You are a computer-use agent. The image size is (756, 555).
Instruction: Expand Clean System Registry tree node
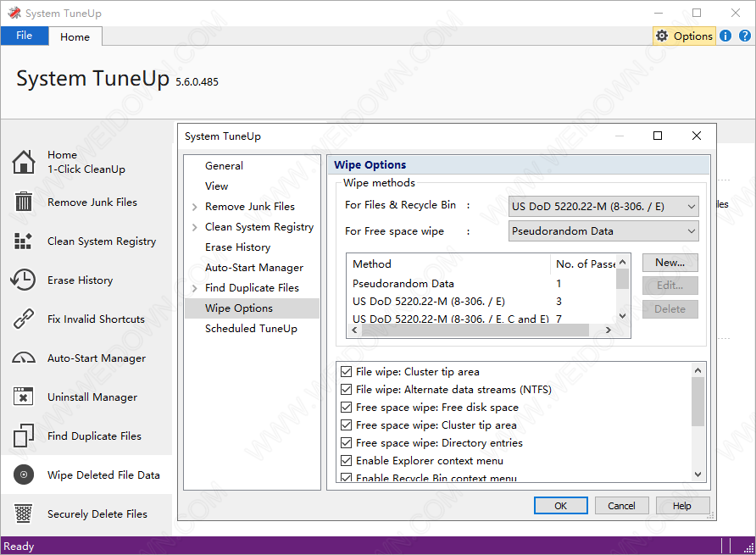click(194, 227)
